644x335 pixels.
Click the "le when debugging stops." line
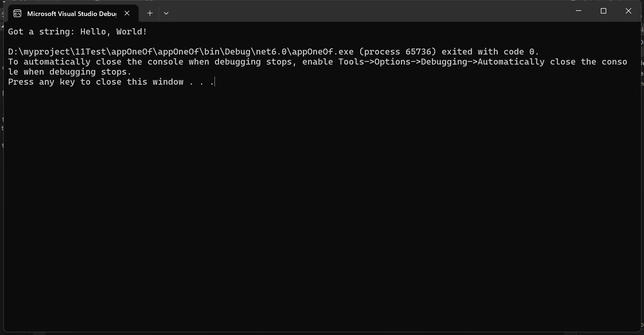70,72
